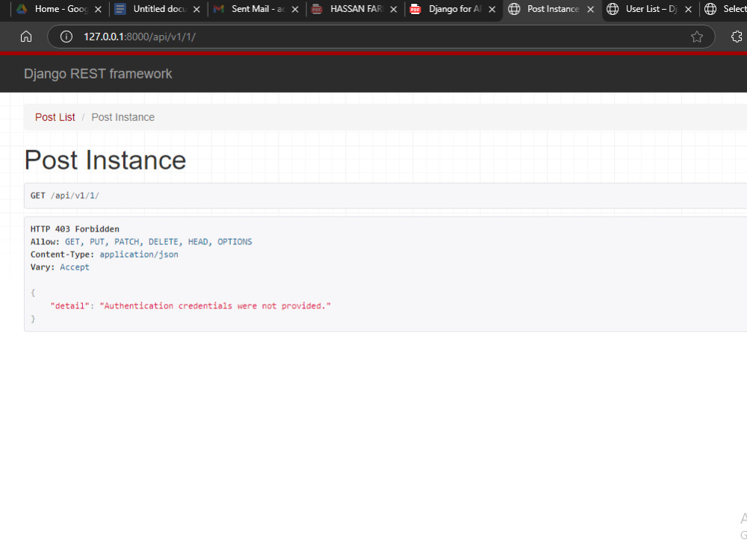The width and height of the screenshot is (747, 560).
Task: Click the GET /api/v1/1/ request line
Action: click(x=65, y=196)
